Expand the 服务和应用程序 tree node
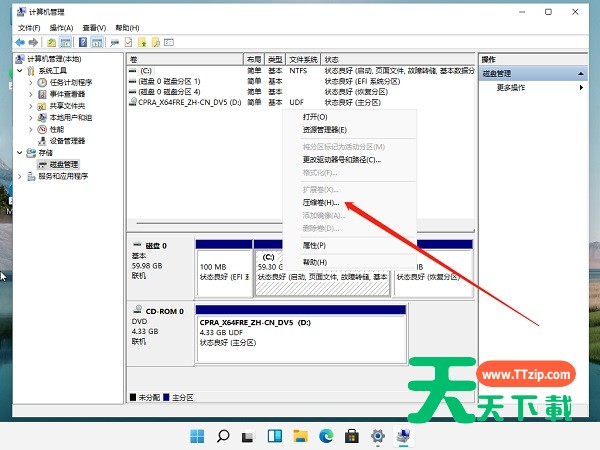Viewport: 600px width, 450px height. coord(21,176)
